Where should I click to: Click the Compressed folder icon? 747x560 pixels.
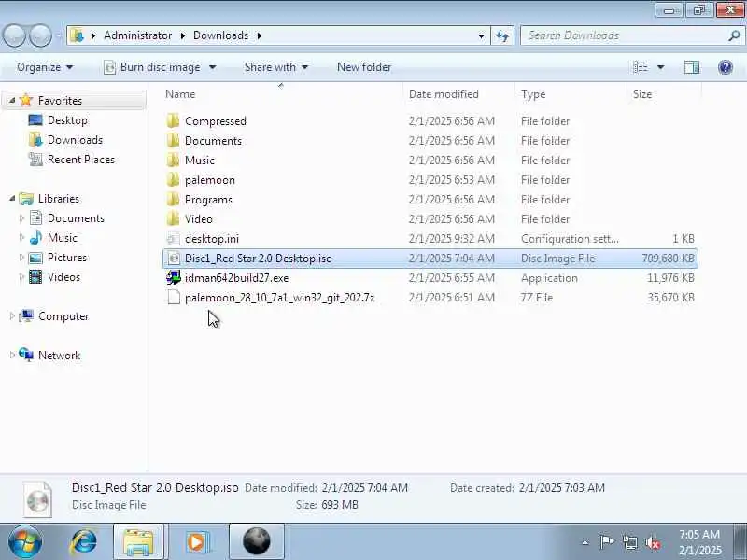(x=174, y=121)
